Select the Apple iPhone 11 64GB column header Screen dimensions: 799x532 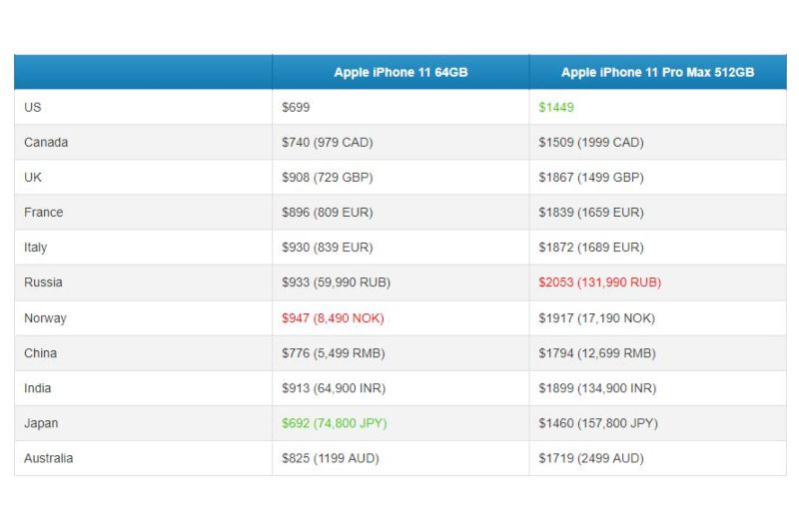[x=400, y=72]
